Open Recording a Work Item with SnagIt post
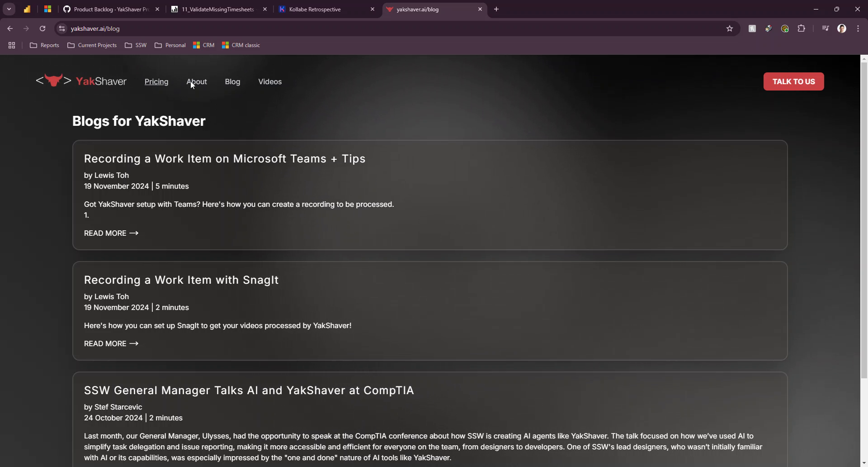This screenshot has height=467, width=868. coord(181,280)
